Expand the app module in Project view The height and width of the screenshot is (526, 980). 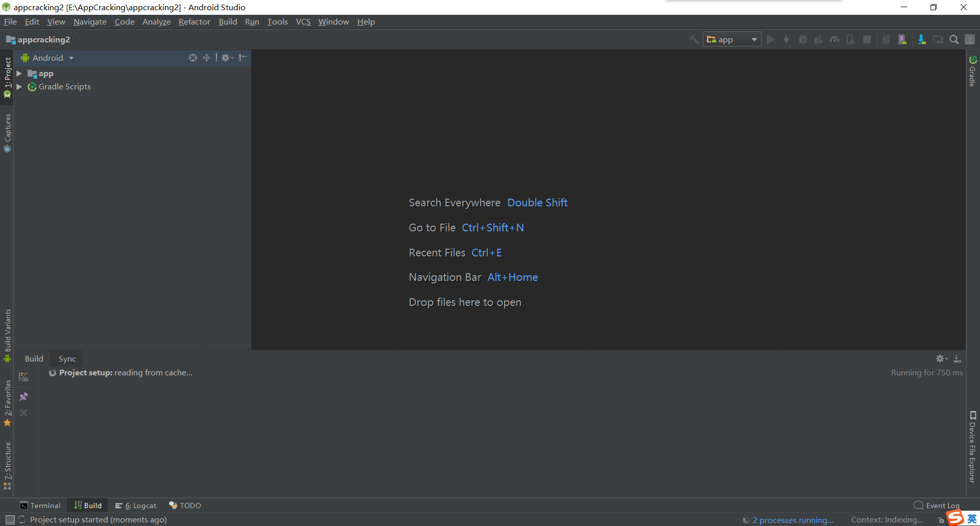tap(19, 73)
